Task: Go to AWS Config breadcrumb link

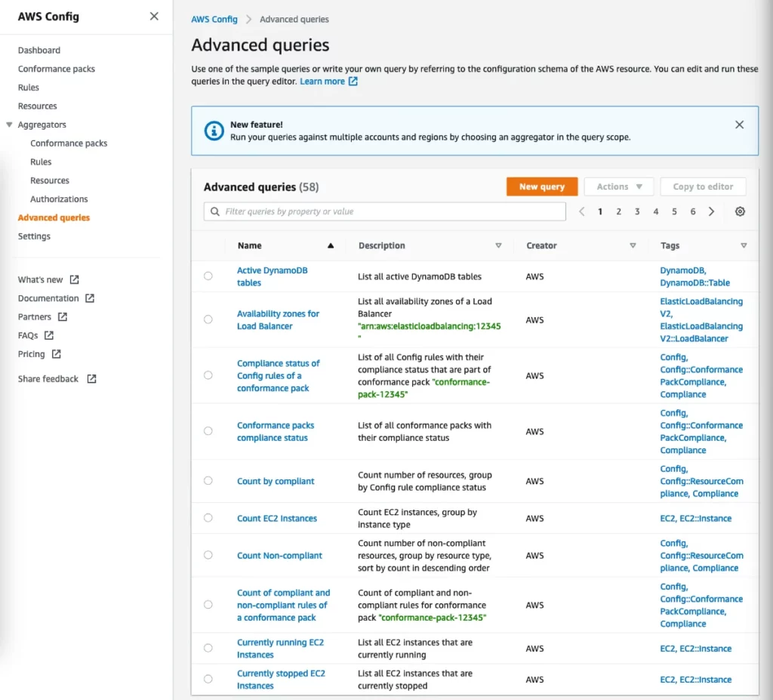Action: pos(214,19)
